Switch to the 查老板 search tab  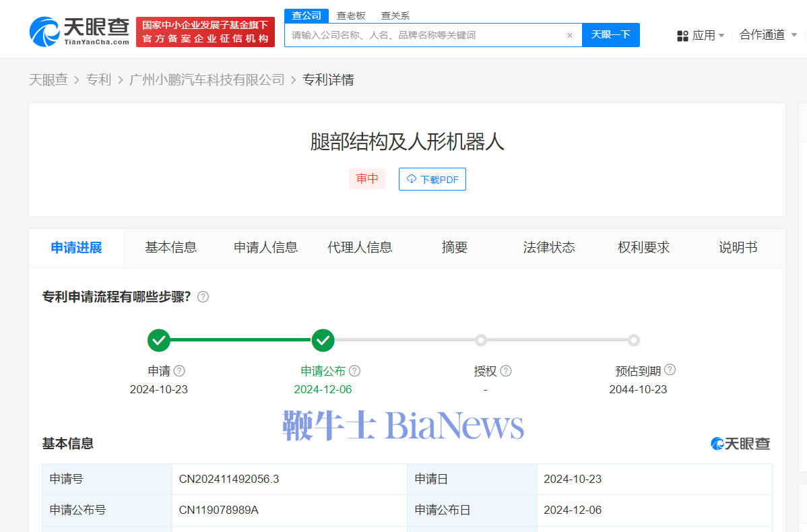(351, 15)
